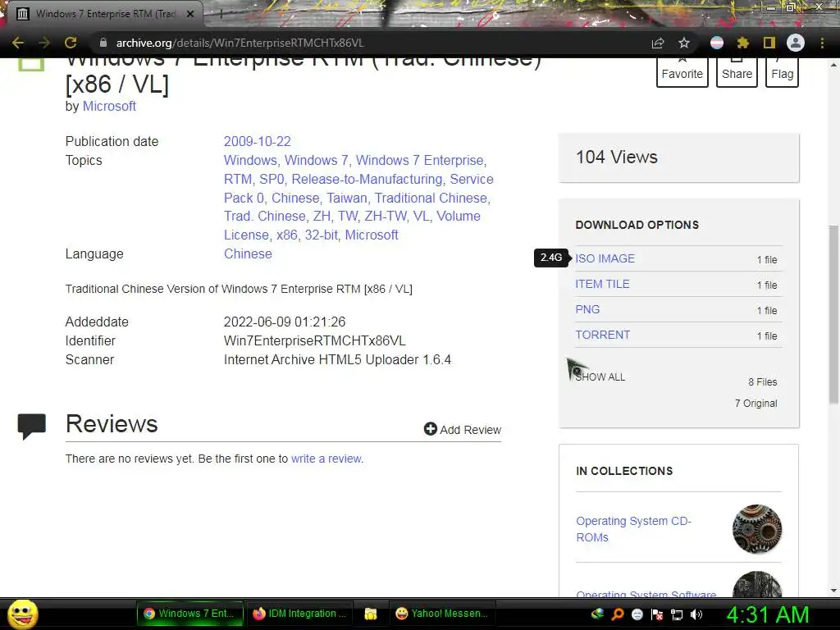
Task: Click SHOW ALL download files
Action: click(x=600, y=377)
